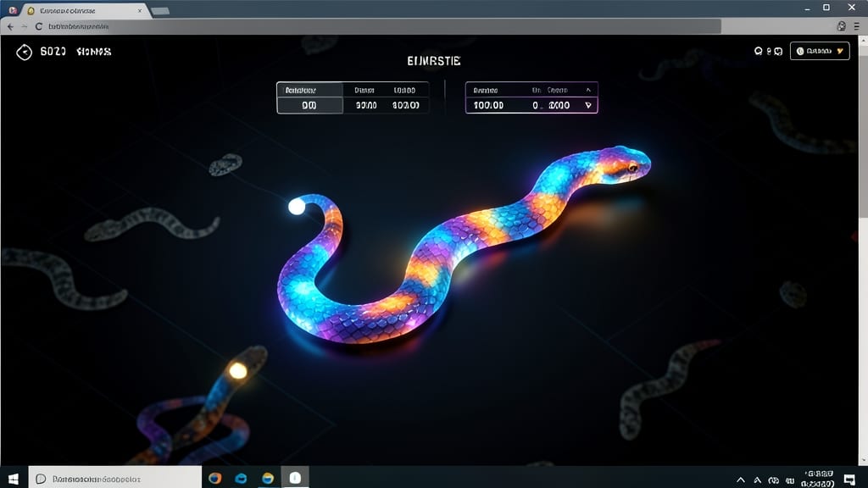Click the chat bubble icon in the header
The image size is (868, 488).
[778, 52]
